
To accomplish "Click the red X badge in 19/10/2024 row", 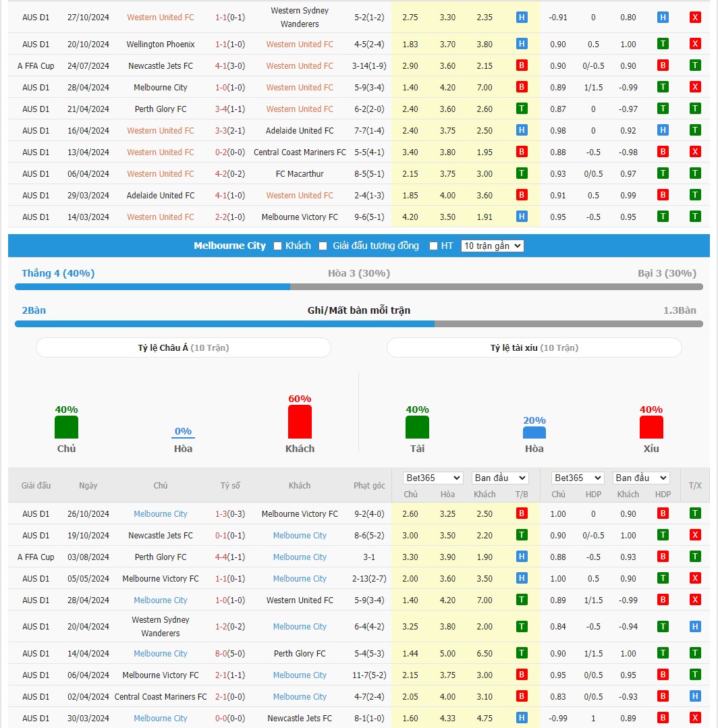I will [695, 535].
